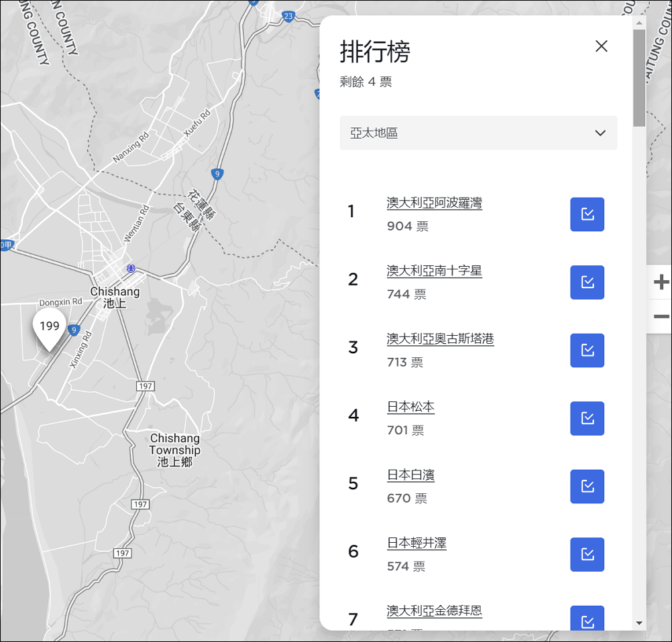
Task: Zoom in the map with plus button
Action: (x=661, y=282)
